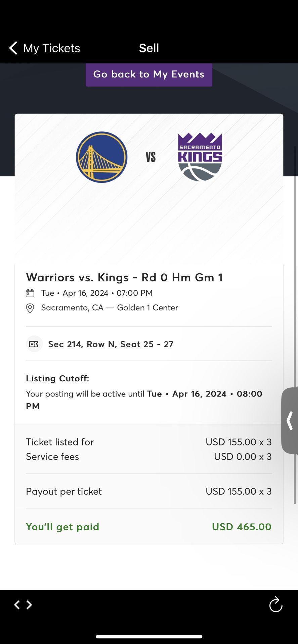Tap the reload icon in bottom bar

(276, 604)
